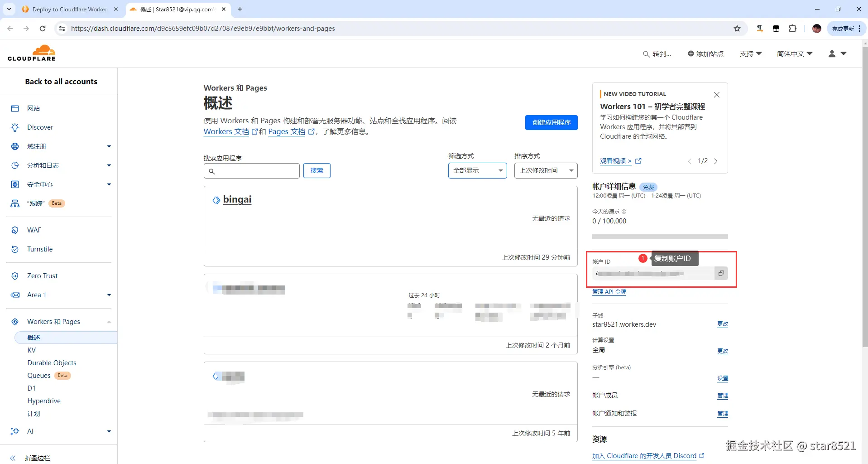The image size is (868, 464).
Task: Click Back to all accounts
Action: coord(61,82)
